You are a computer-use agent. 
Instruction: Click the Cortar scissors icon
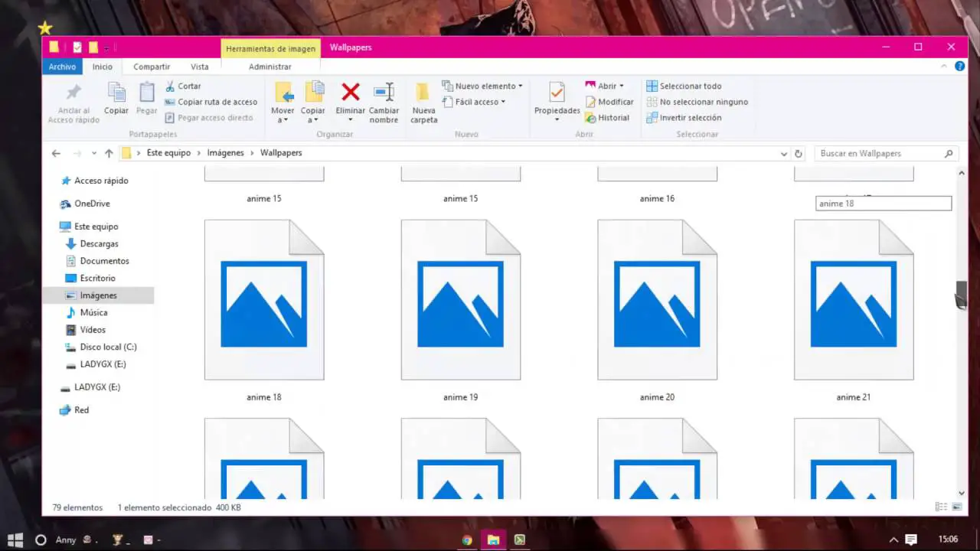pos(169,86)
